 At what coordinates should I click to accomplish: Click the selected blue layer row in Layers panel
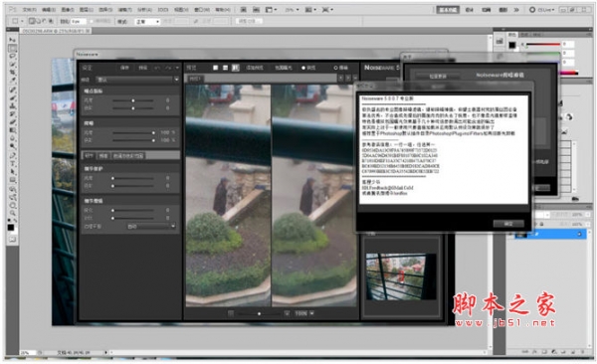click(550, 234)
